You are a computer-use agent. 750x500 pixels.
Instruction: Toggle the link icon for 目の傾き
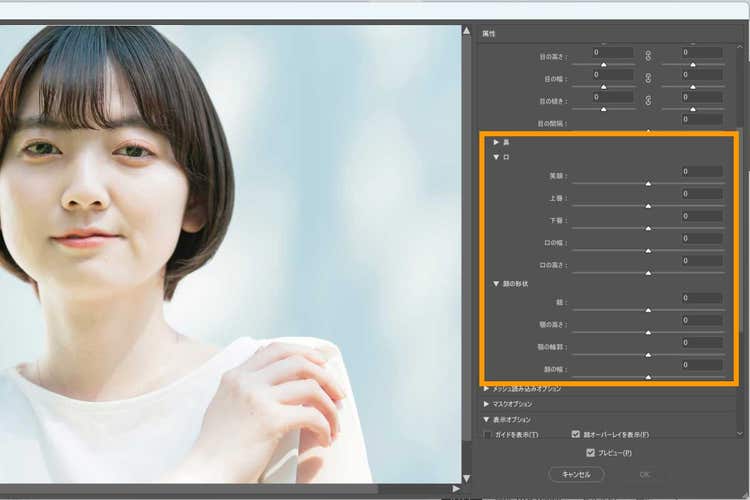coord(648,100)
